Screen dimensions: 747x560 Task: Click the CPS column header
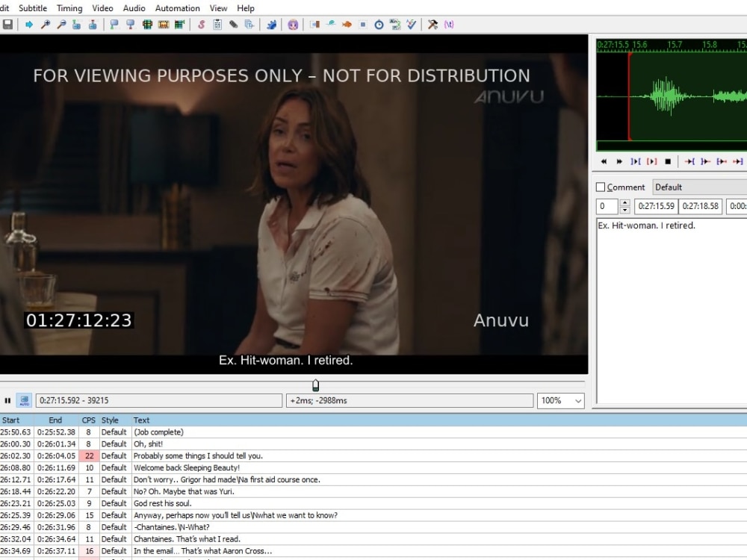(89, 420)
